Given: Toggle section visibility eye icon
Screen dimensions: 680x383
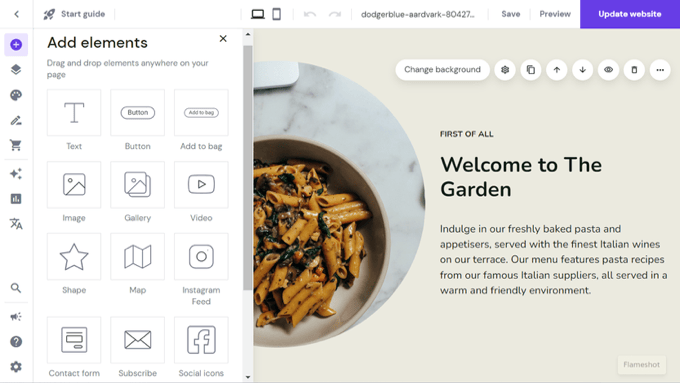Looking at the screenshot, I should (608, 70).
